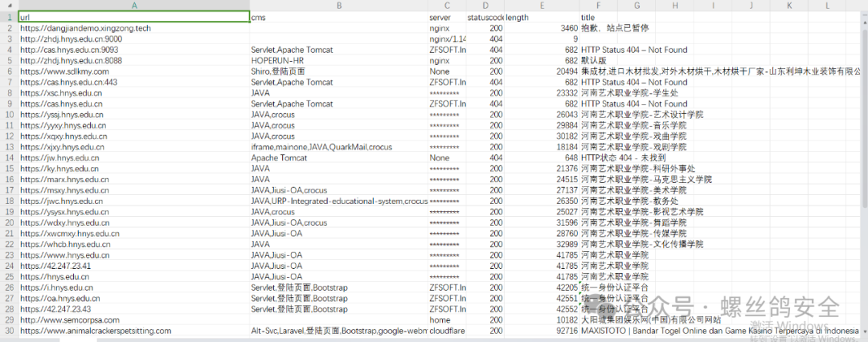Click length value 23332
This screenshot has height=342, width=868.
pyautogui.click(x=542, y=93)
